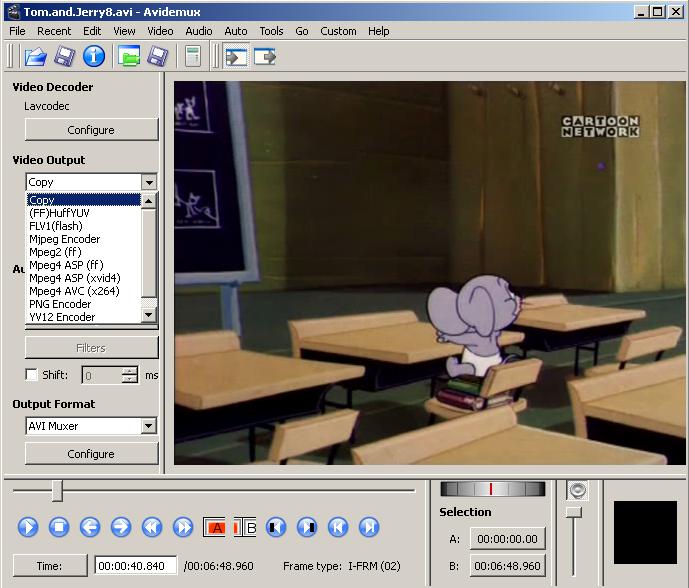Click the timeline seek slider handle

(x=57, y=490)
